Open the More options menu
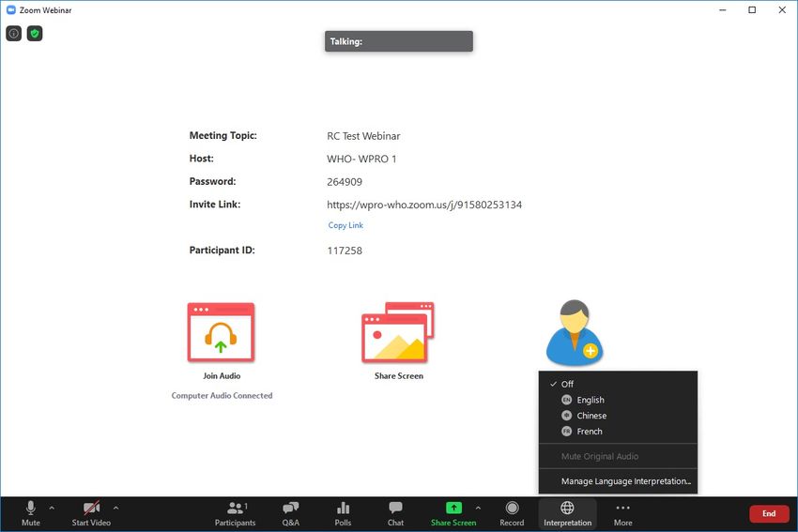 click(x=623, y=513)
